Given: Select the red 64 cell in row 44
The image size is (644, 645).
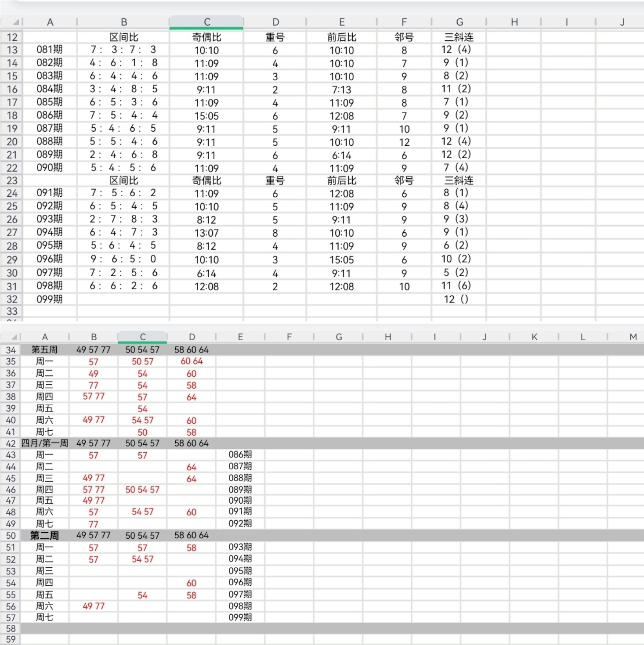Looking at the screenshot, I should pos(192,467).
